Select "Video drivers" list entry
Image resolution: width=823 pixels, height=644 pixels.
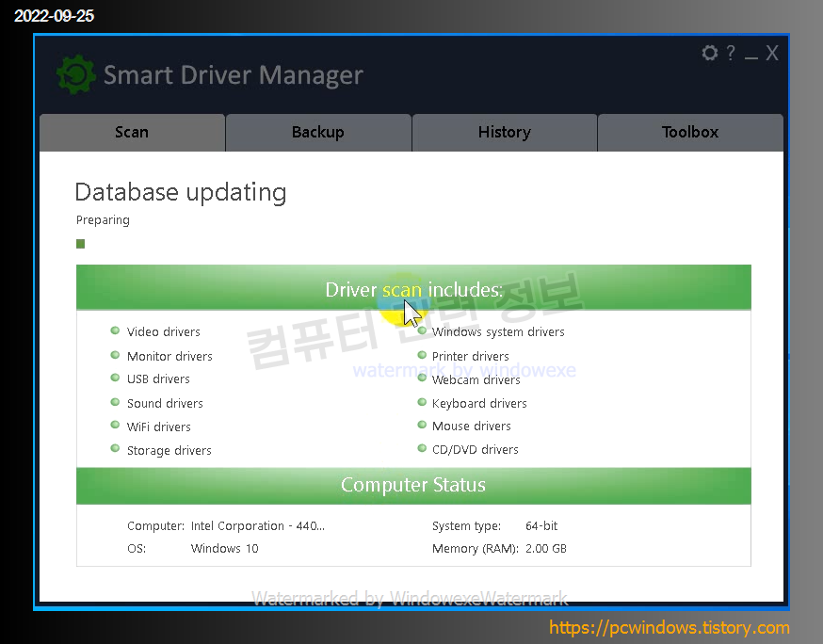(x=163, y=331)
